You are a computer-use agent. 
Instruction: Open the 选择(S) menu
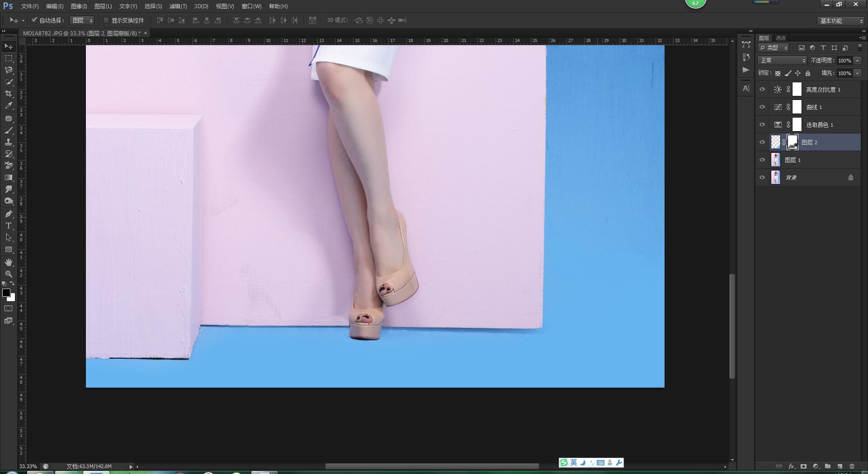tap(153, 6)
